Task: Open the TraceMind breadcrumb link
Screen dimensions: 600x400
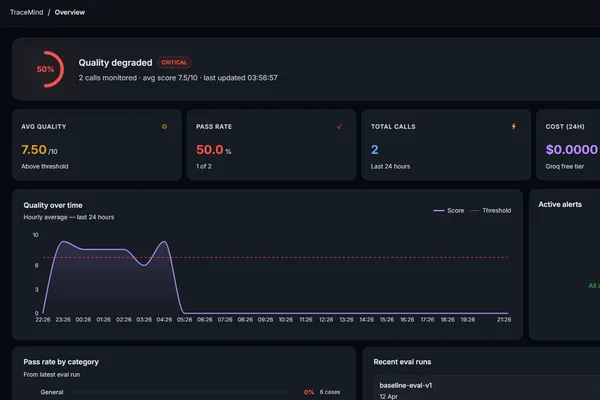Action: click(x=26, y=12)
